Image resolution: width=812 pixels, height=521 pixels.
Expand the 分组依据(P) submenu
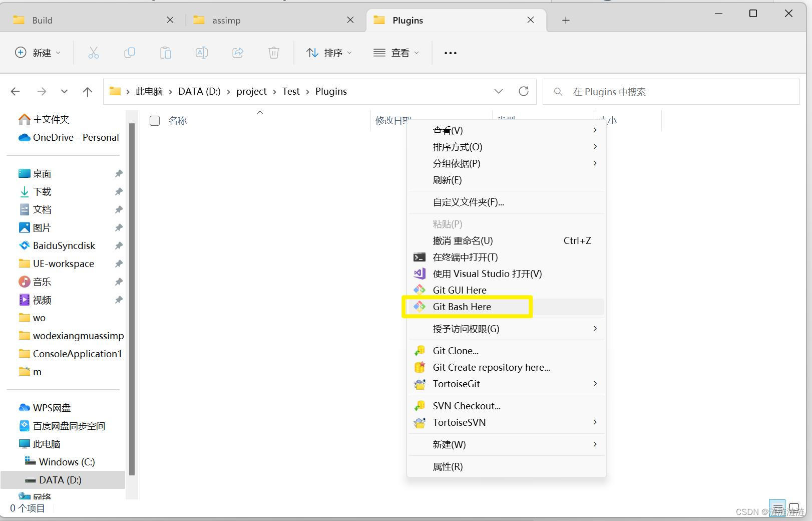pos(595,163)
